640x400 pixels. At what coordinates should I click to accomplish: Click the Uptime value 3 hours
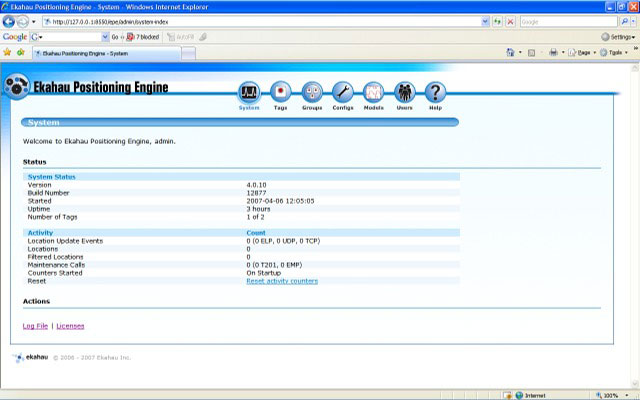click(258, 209)
